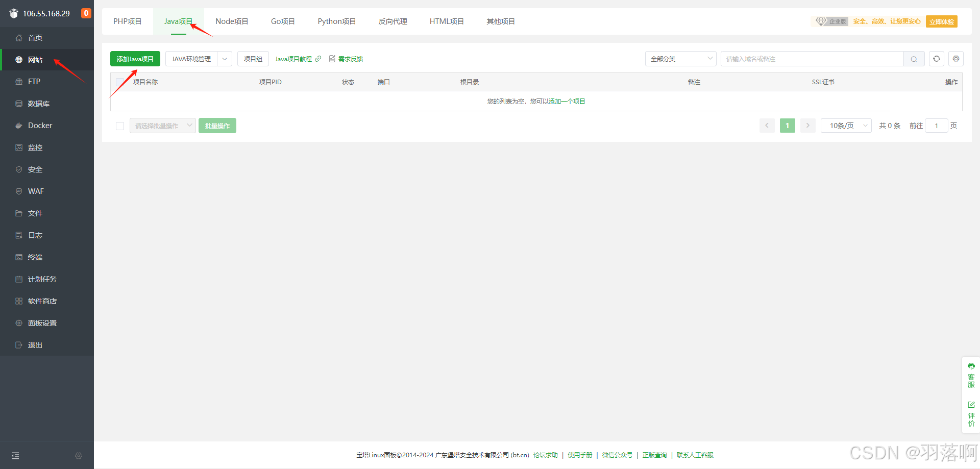Viewport: 980px width, 469px height.
Task: Click the gear icon beside 面板设置
Action: (19, 323)
